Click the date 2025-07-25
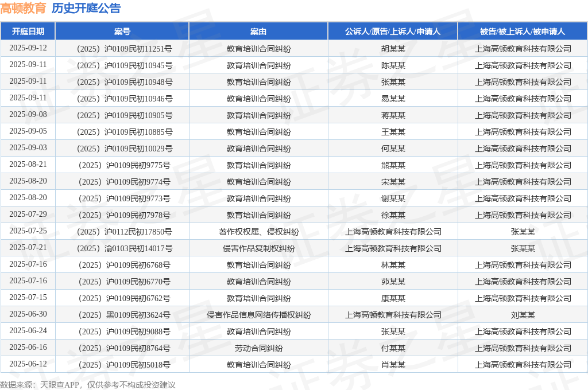Screen dimensions: 588x390 pos(28,231)
